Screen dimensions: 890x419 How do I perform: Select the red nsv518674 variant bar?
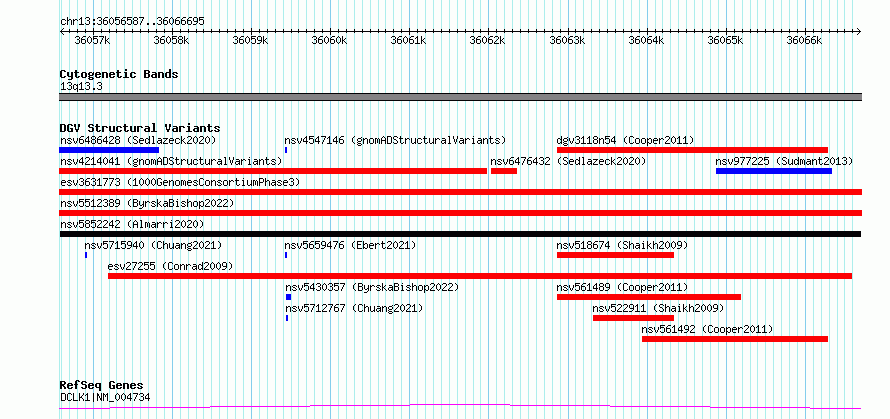(x=615, y=255)
